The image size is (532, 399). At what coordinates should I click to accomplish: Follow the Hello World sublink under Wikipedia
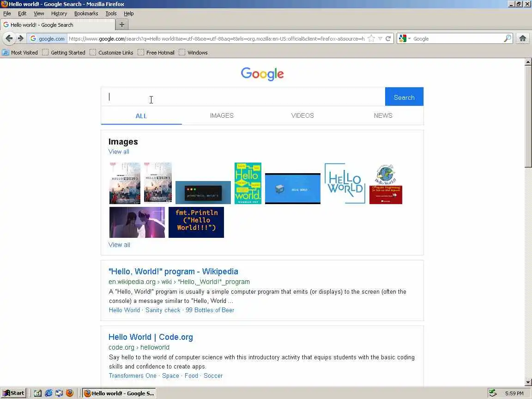[124, 310]
